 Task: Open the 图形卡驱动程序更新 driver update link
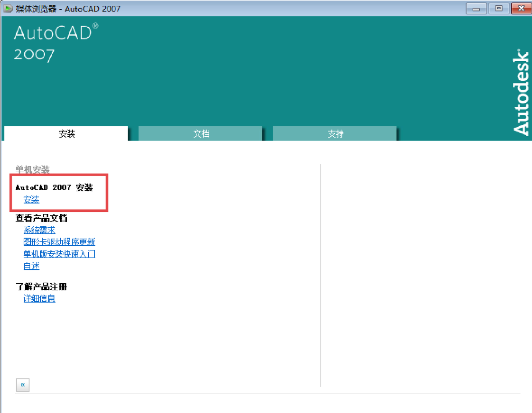(59, 242)
